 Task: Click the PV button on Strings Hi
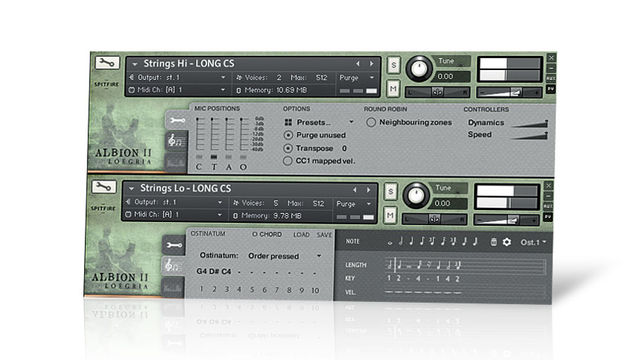pos(551,89)
